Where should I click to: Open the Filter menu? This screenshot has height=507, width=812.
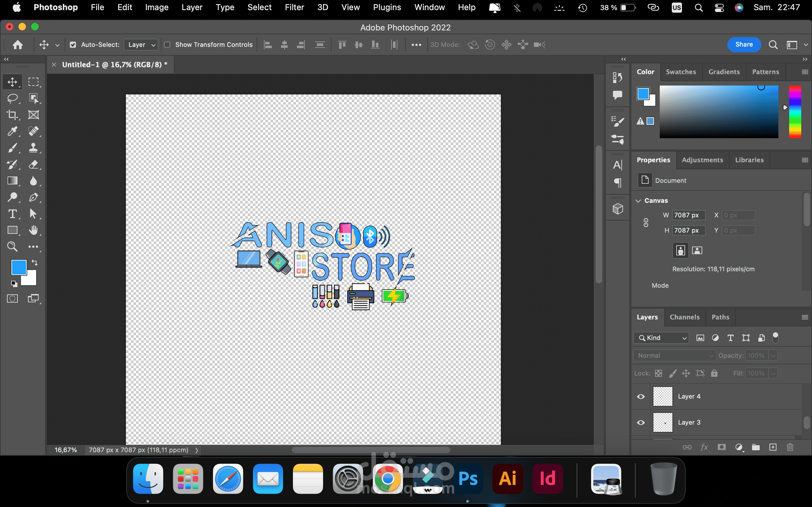294,7
